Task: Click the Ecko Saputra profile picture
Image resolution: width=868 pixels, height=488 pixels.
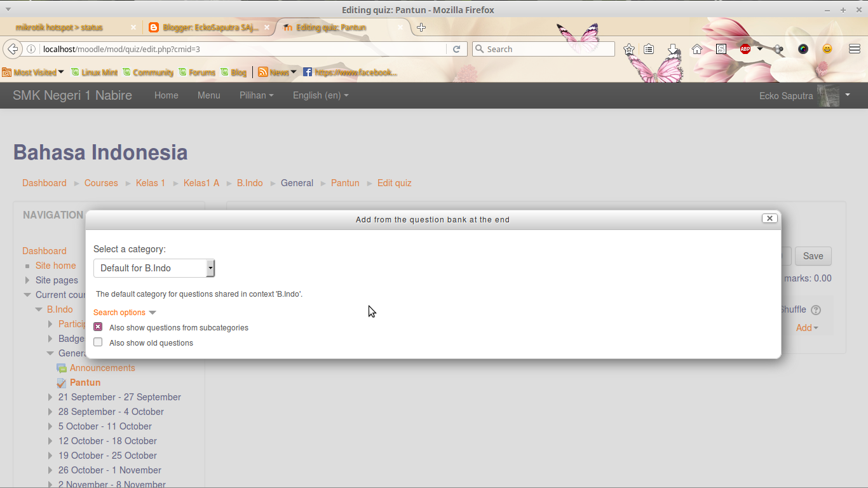Action: (828, 95)
